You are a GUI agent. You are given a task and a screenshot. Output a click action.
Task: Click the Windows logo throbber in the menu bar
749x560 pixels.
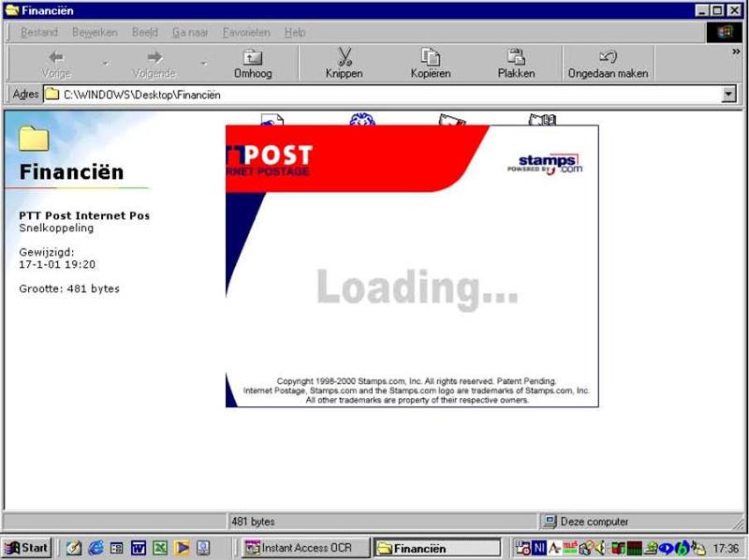click(x=724, y=32)
